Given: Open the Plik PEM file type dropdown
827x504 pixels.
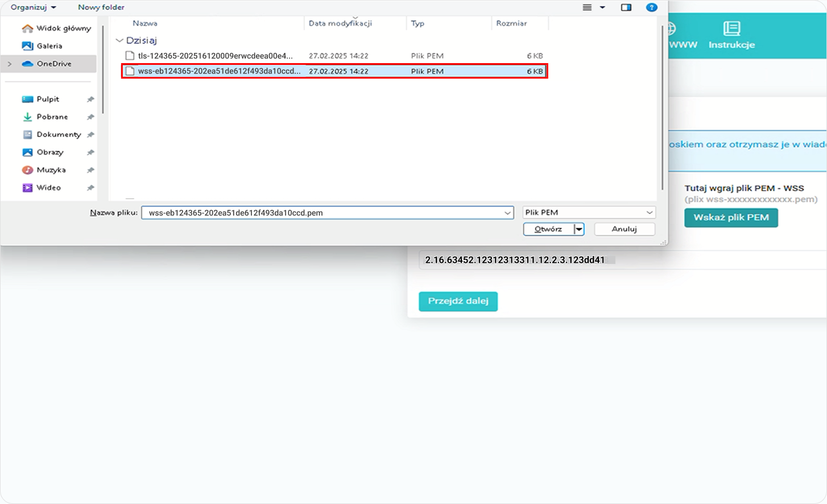Looking at the screenshot, I should click(589, 212).
